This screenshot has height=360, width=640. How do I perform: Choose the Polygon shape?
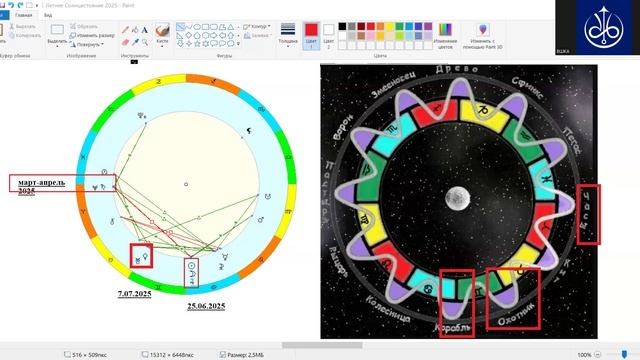click(x=222, y=27)
